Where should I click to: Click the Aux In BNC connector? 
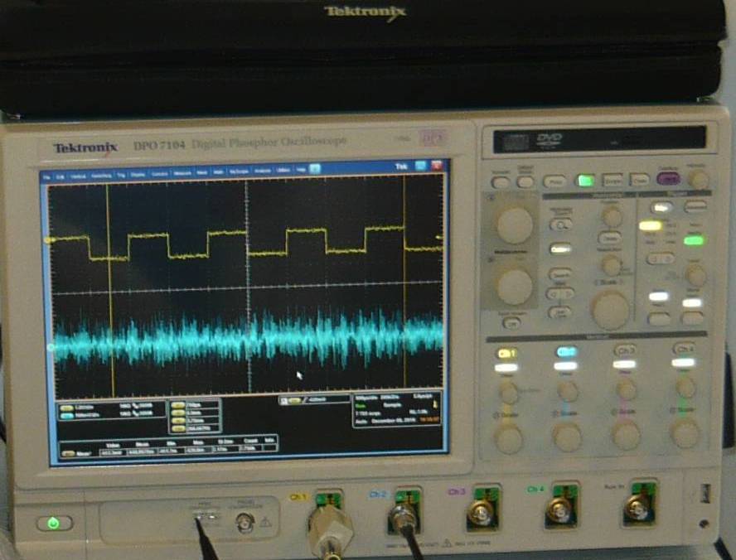pos(638,508)
